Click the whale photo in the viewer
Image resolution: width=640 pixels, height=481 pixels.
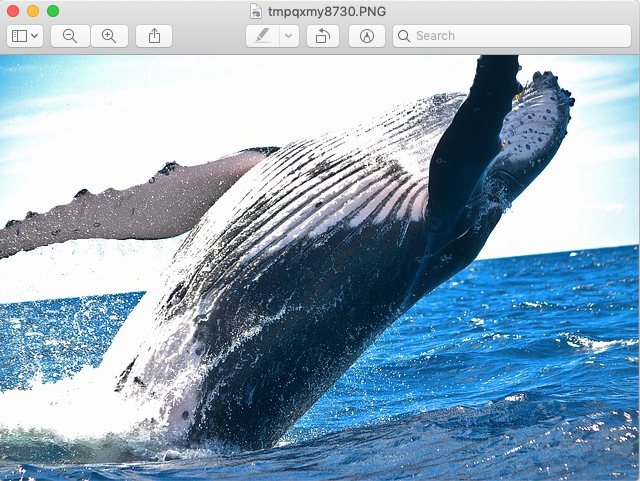(320, 268)
